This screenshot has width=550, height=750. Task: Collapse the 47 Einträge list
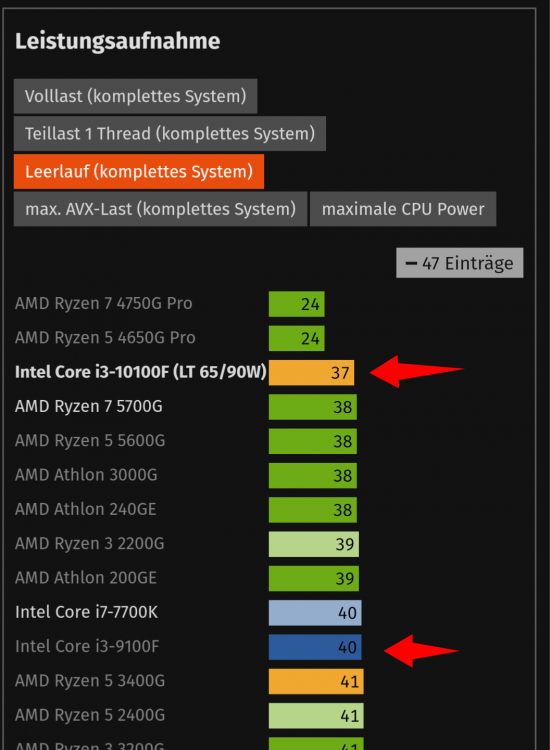460,263
